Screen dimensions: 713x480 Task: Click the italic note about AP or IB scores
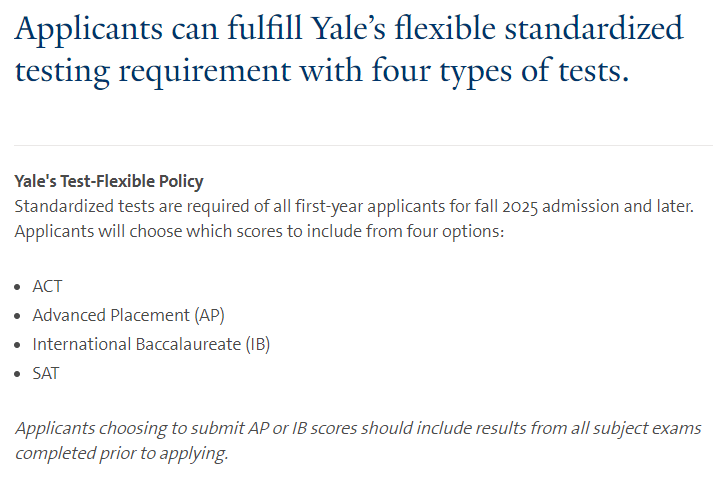click(x=358, y=440)
